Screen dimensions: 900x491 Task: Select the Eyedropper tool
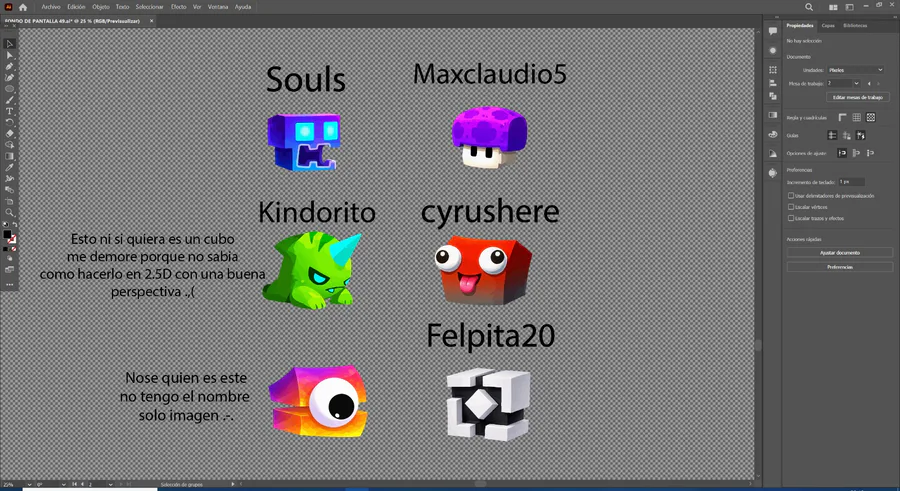(9, 167)
